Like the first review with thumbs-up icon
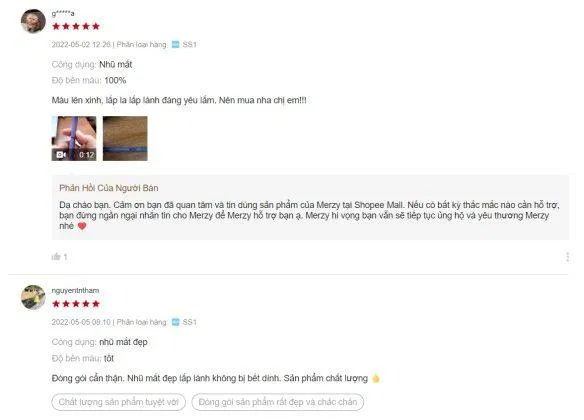This screenshot has width=584, height=420. point(56,257)
